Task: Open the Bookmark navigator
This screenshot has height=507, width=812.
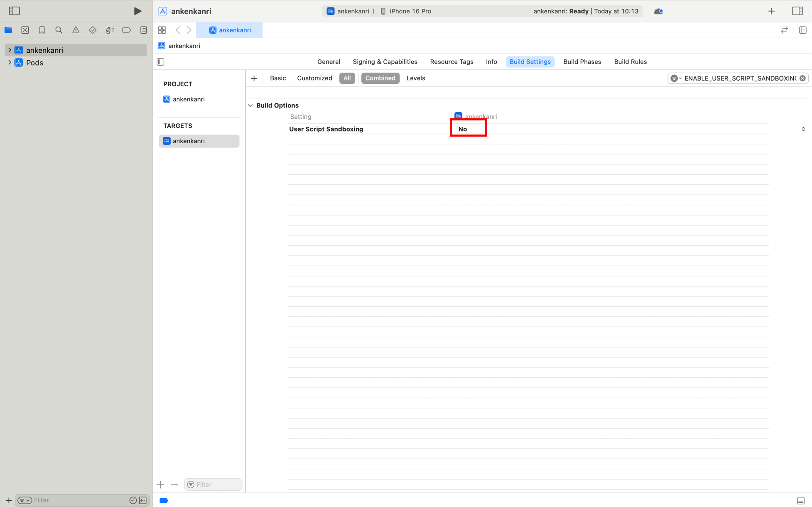Action: [x=42, y=30]
